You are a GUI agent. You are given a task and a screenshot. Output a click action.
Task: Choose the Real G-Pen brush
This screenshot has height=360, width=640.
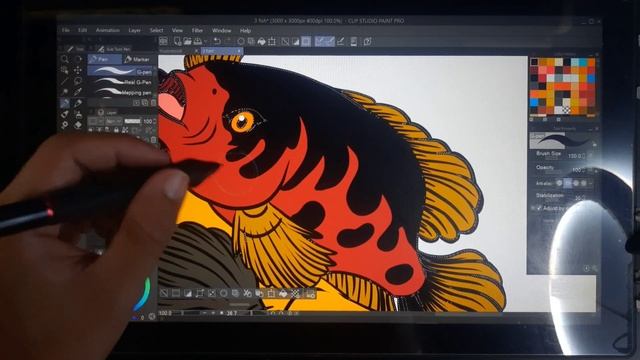click(121, 82)
